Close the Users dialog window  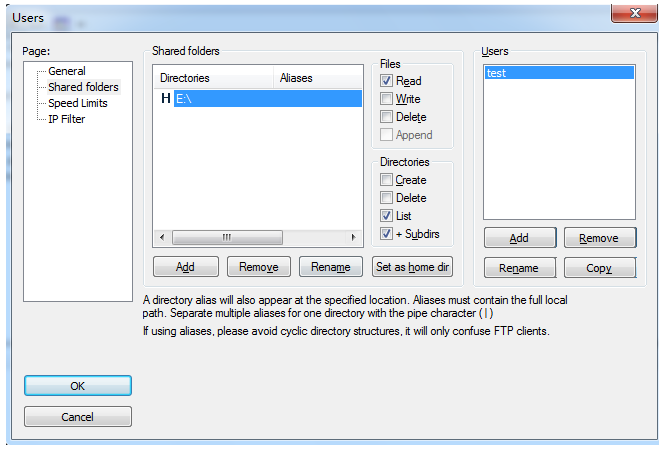point(634,13)
